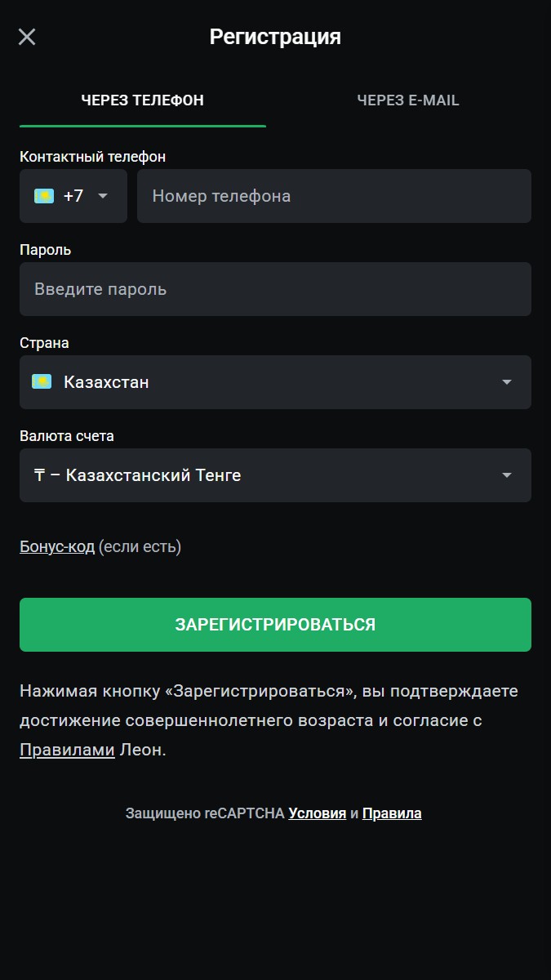This screenshot has width=551, height=980.
Task: Click the tenge currency symbol icon
Action: 39,475
